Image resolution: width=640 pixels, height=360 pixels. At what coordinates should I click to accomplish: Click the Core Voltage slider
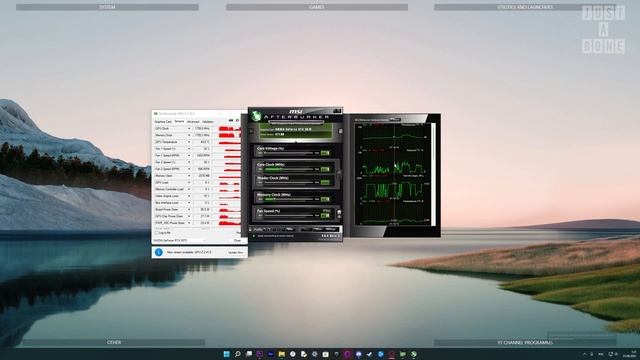point(288,153)
